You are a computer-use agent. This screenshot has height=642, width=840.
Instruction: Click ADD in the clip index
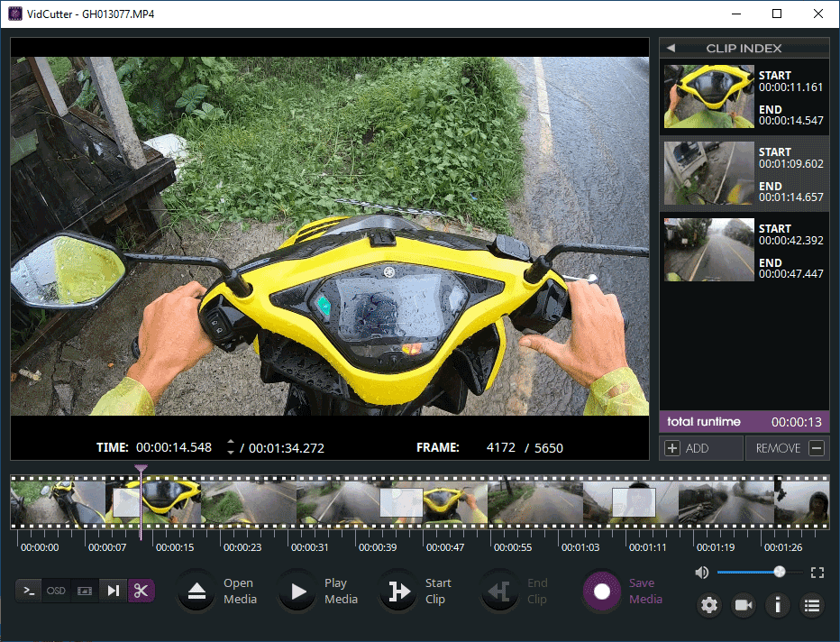tap(701, 448)
